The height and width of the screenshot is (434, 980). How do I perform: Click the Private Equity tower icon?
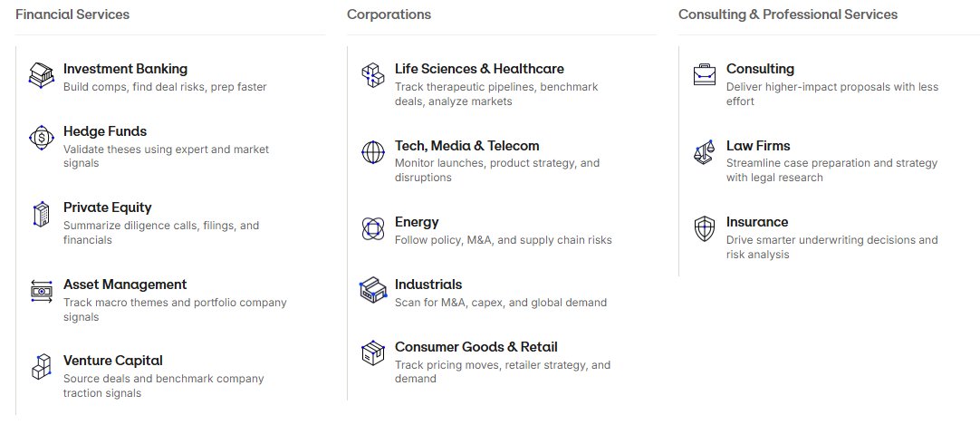pyautogui.click(x=42, y=214)
